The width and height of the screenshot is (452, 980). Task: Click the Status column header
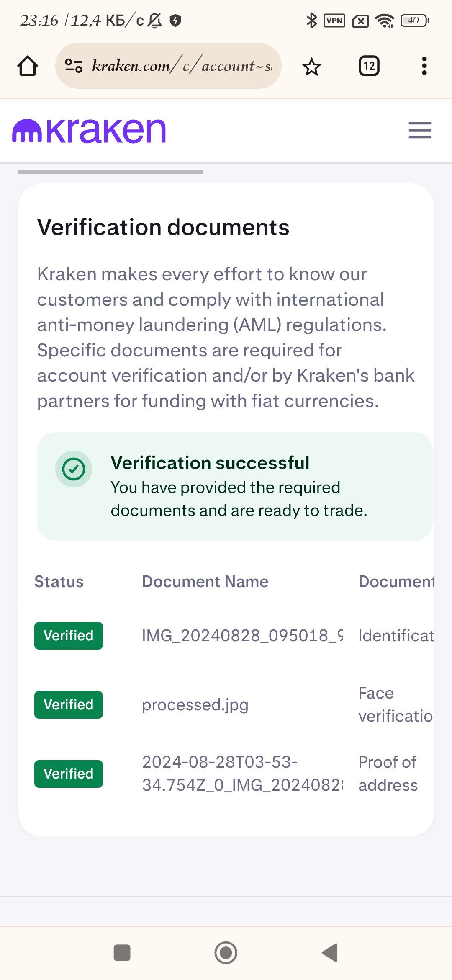tap(59, 582)
